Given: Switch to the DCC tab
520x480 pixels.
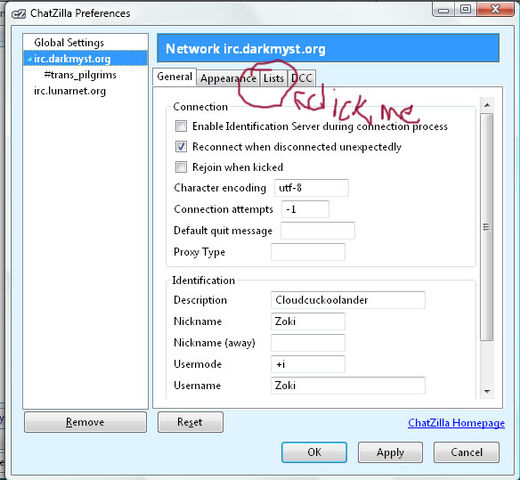Looking at the screenshot, I should tap(302, 78).
